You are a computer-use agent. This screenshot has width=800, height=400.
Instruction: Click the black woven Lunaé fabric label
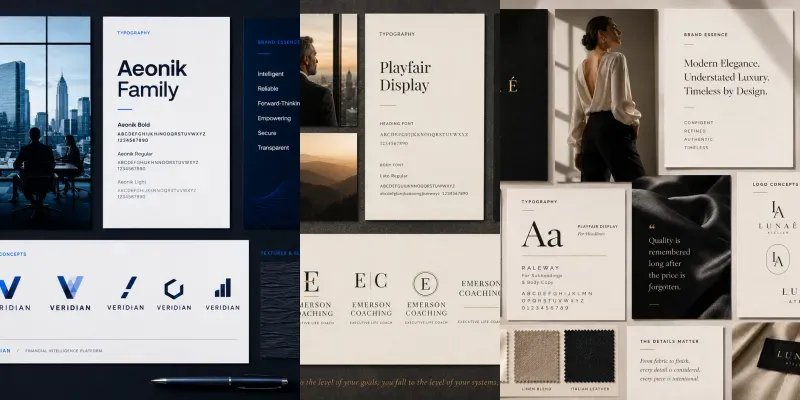click(779, 357)
